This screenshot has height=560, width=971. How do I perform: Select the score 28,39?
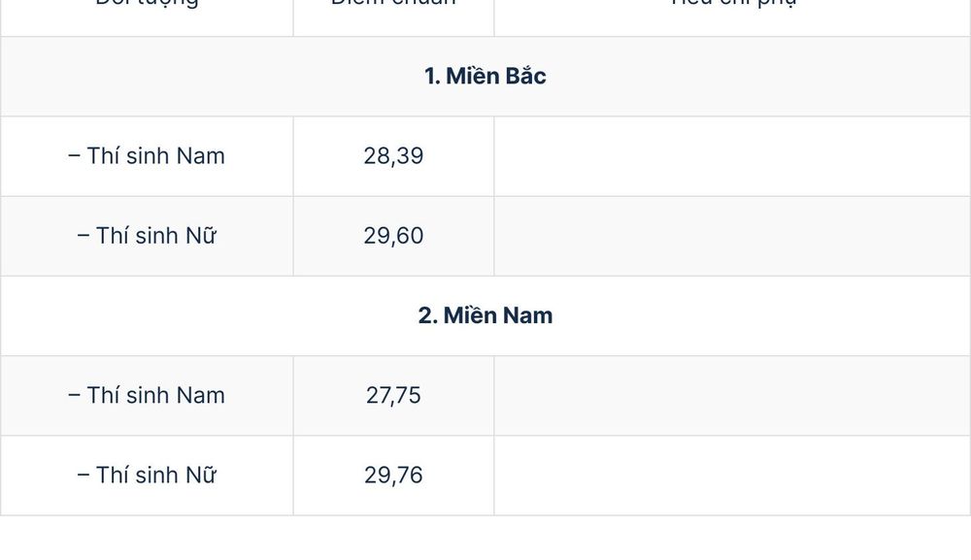click(x=393, y=156)
